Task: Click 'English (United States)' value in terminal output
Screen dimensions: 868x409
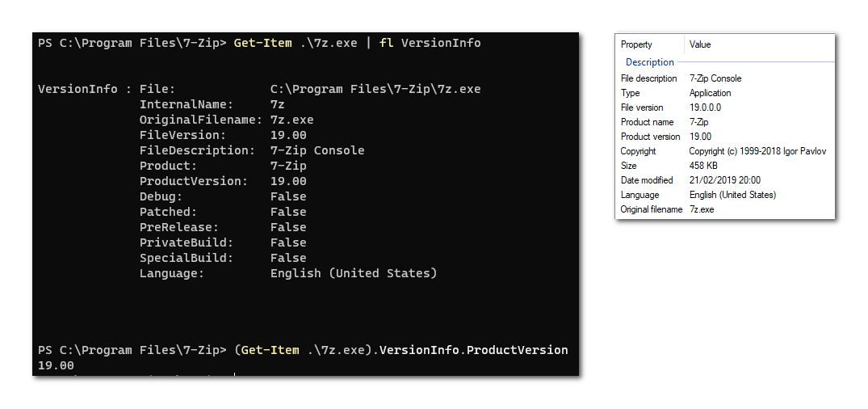Action: (x=354, y=273)
